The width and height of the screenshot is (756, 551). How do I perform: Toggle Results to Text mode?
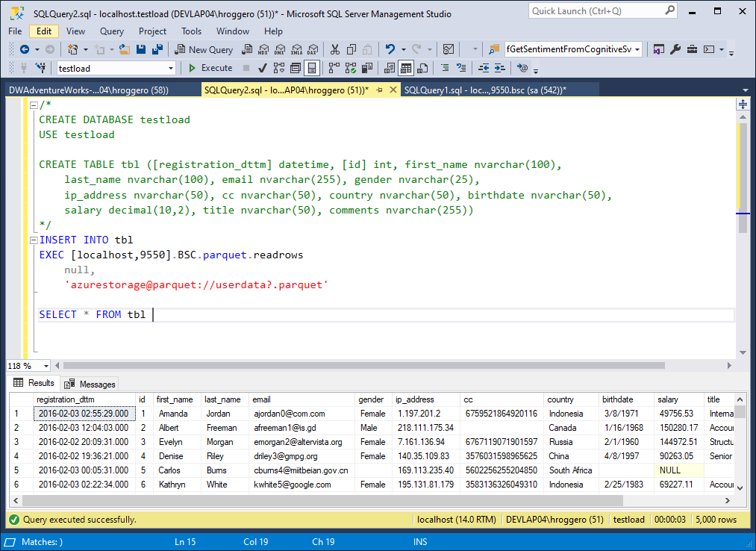click(x=390, y=68)
